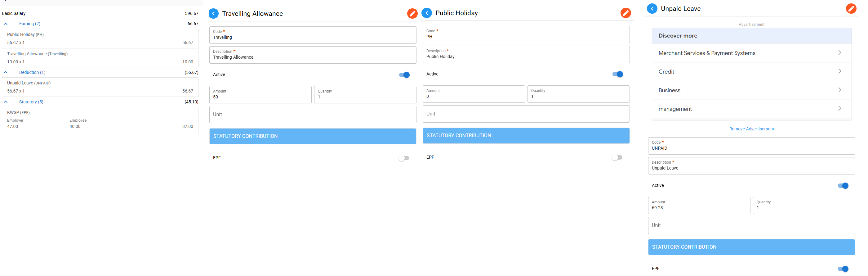This screenshot has height=276, width=868.
Task: Open the management ad link
Action: tap(751, 109)
